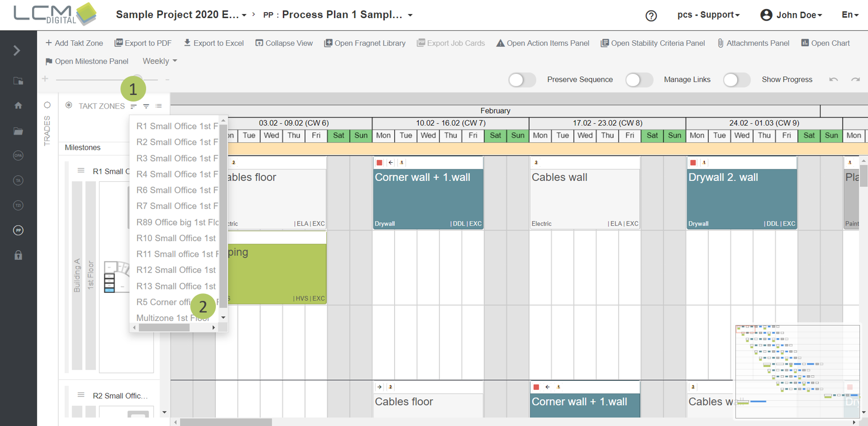Open the PP process plan sidebar icon

[18, 230]
